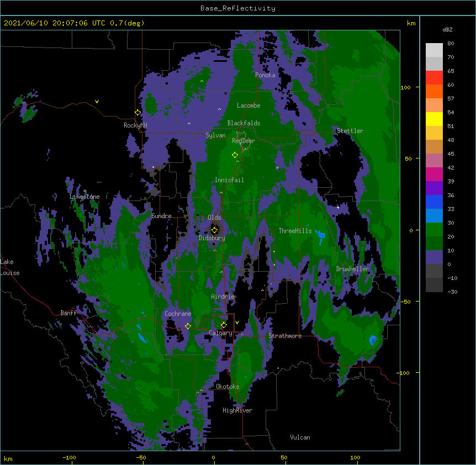Select the Calgary city label
This screenshot has height=465, width=476.
221,333
